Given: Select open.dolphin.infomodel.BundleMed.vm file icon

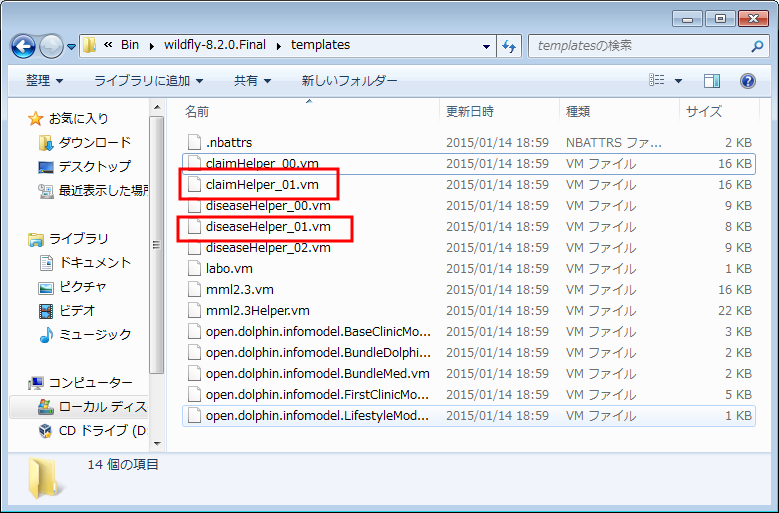Looking at the screenshot, I should 194,373.
